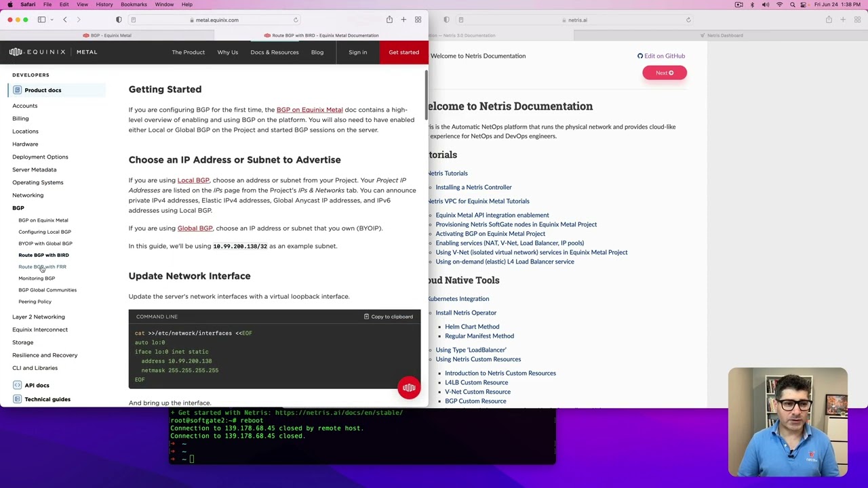The height and width of the screenshot is (488, 868).
Task: Open BYOIP with Global BGP page
Action: click(45, 243)
